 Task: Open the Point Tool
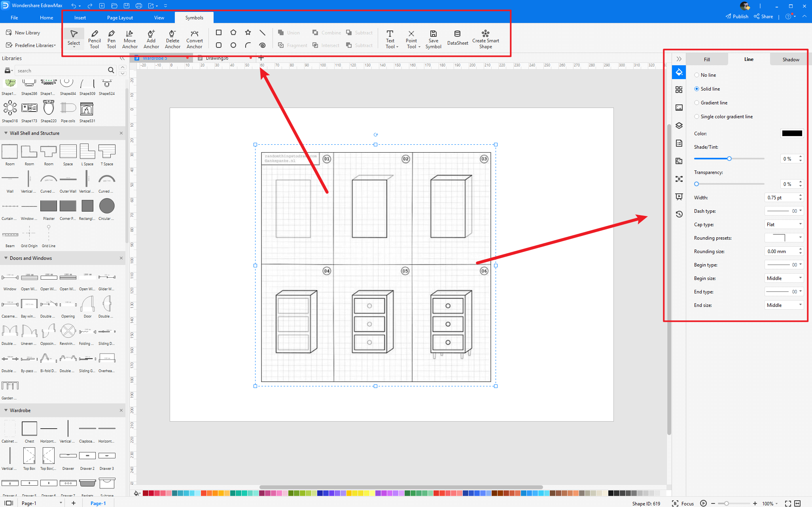[412, 39]
